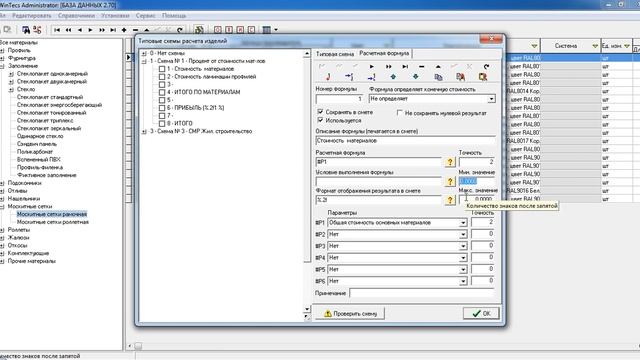Open Формула определяет конечную стоимость dropdown
The width and height of the screenshot is (640, 360).
pyautogui.click(x=491, y=99)
